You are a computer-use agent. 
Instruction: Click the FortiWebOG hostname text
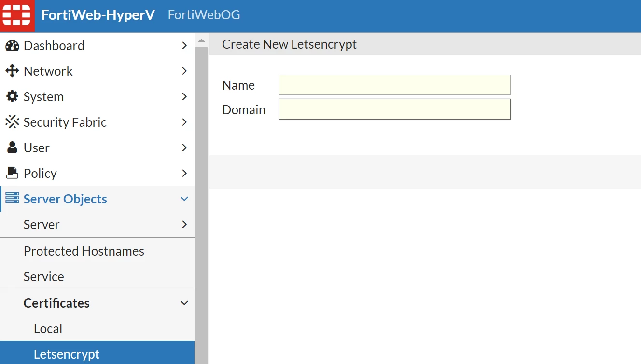pyautogui.click(x=204, y=15)
